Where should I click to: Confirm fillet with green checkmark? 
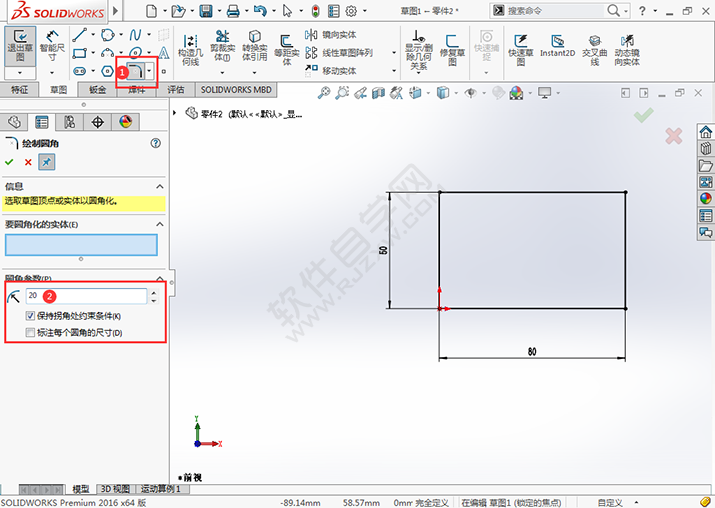(x=10, y=162)
